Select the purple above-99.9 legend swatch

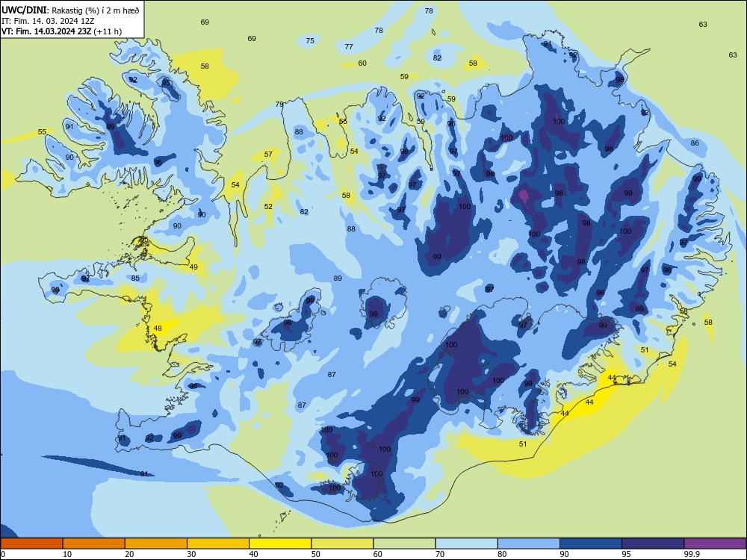(x=715, y=544)
